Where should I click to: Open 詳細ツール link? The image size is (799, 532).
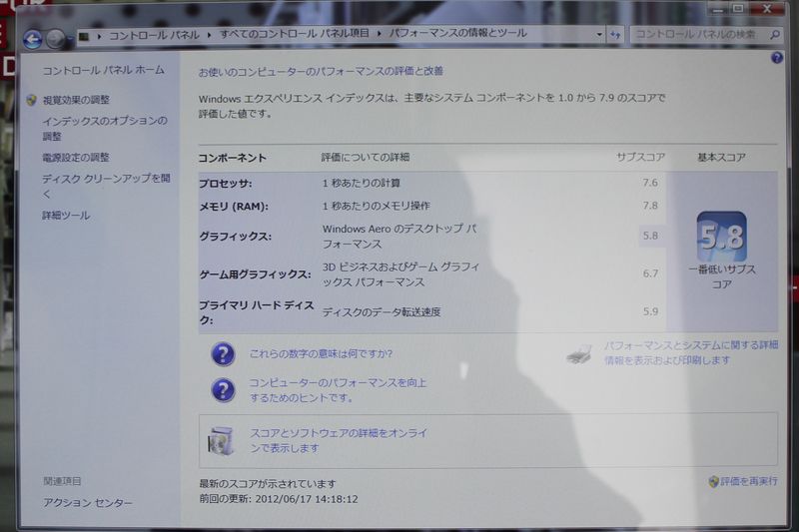(66, 216)
